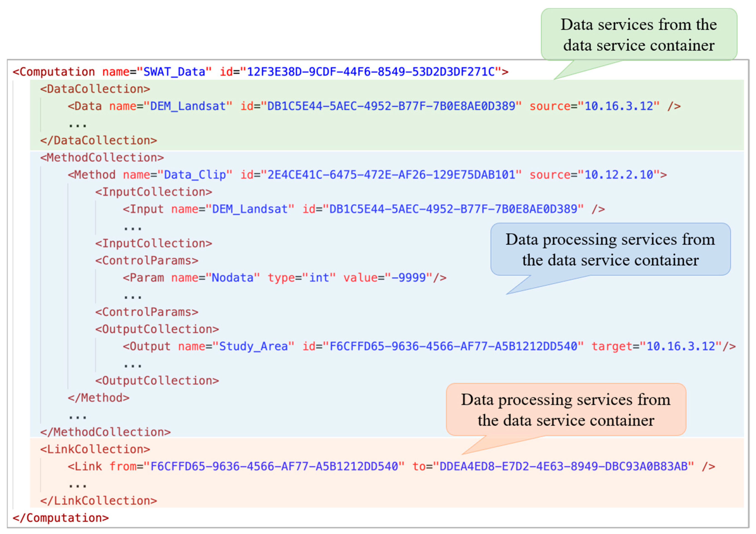Click the orange data processing callout bubble
The height and width of the screenshot is (534, 756).
566,410
